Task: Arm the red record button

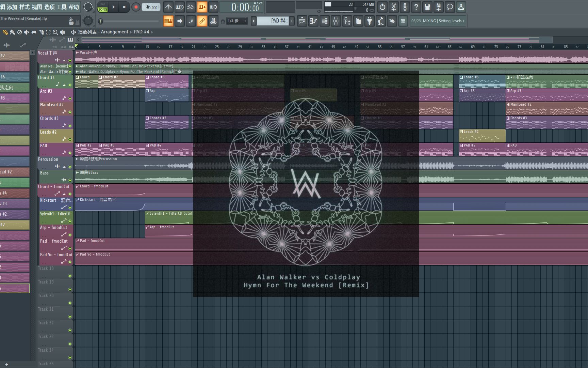Action: pyautogui.click(x=136, y=7)
